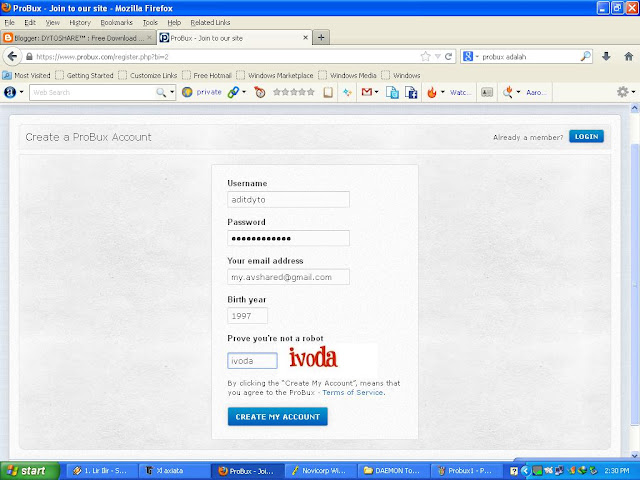
Task: Click the Username input field
Action: pyautogui.click(x=288, y=199)
